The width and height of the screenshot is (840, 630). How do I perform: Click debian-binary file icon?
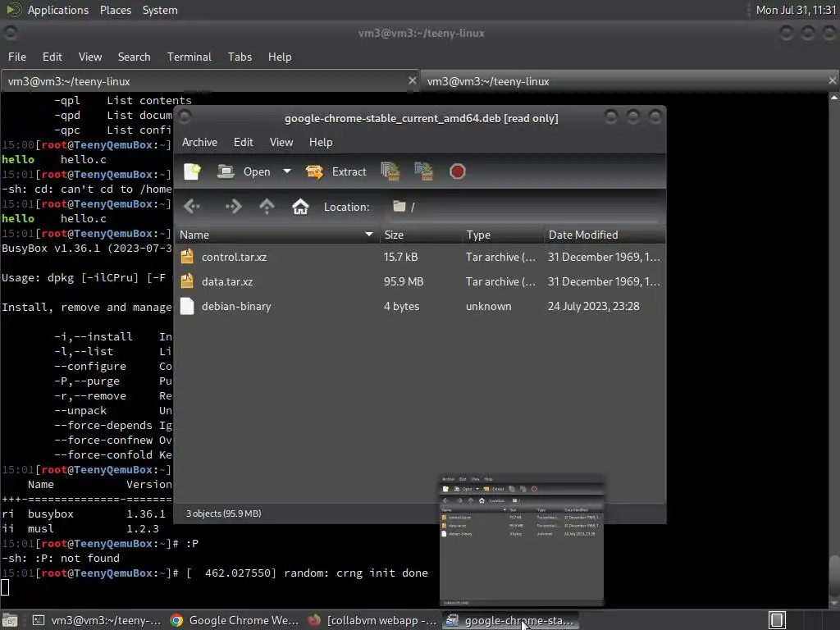click(x=187, y=306)
